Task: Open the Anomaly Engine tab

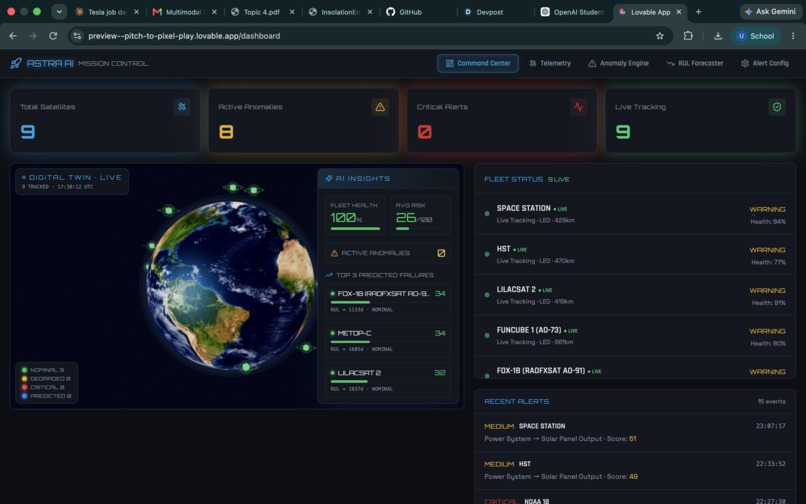Action: pos(618,63)
